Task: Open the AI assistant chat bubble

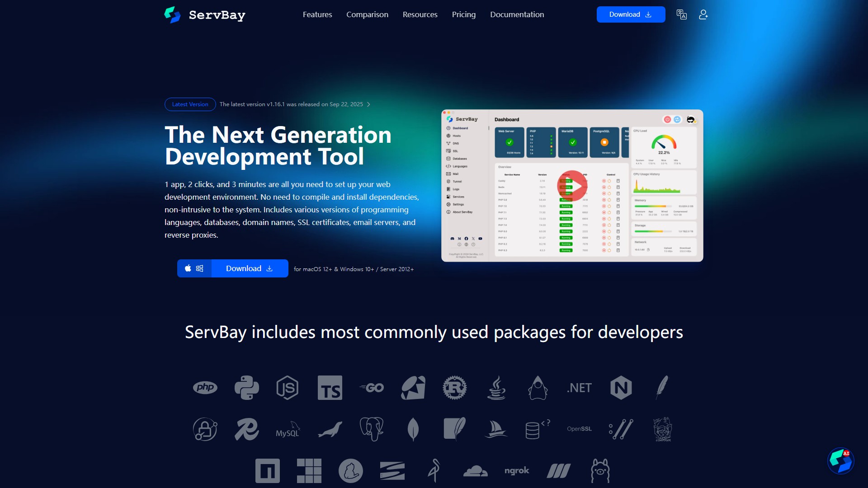Action: [x=840, y=460]
